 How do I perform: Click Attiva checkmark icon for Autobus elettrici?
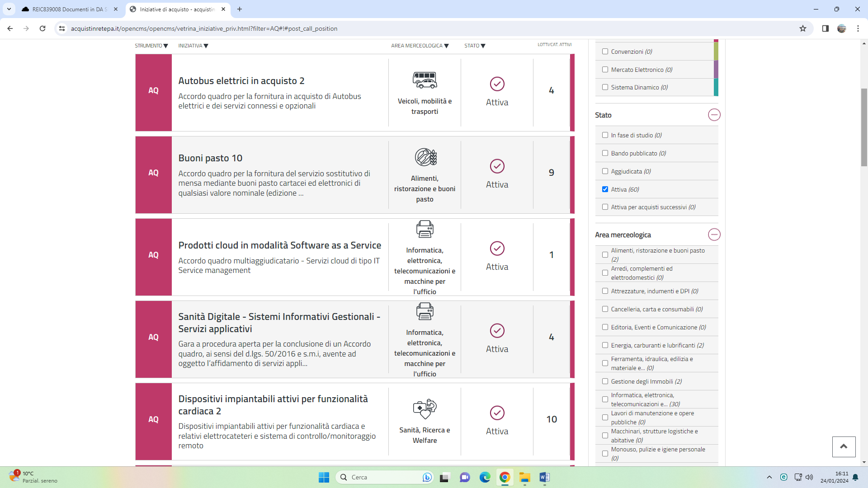click(497, 84)
